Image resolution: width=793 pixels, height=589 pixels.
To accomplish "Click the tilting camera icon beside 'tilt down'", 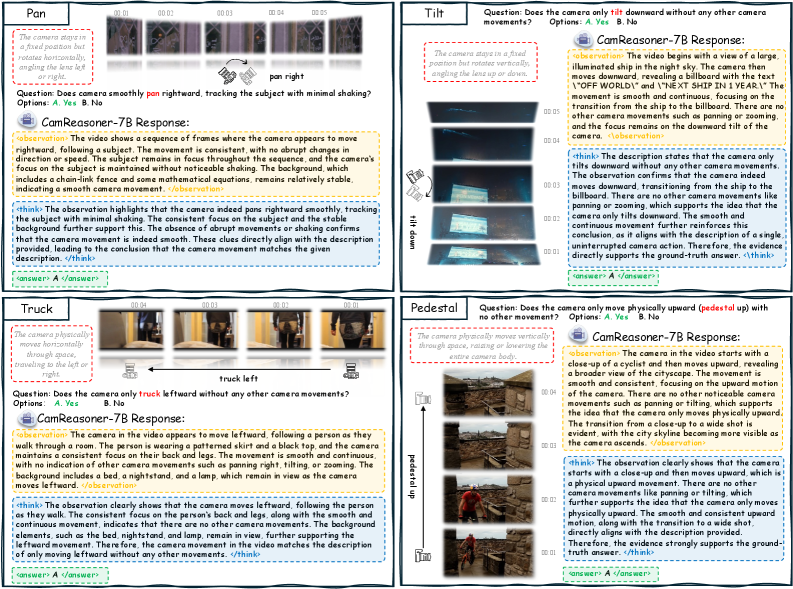I will point(418,185).
